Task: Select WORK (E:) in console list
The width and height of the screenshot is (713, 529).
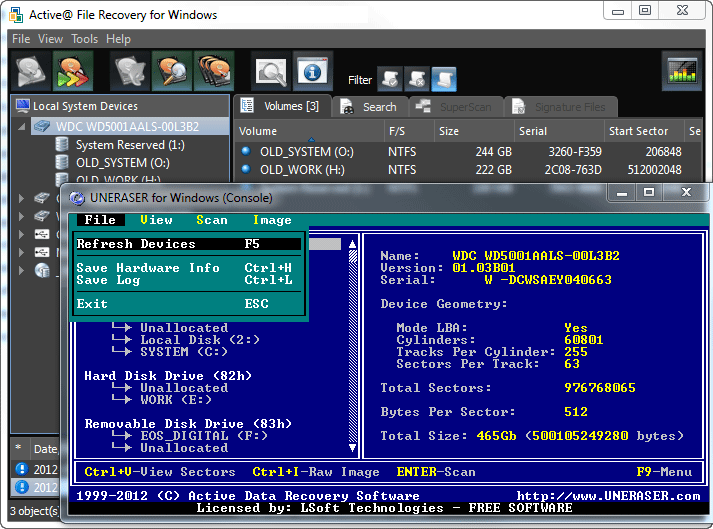Action: pyautogui.click(x=176, y=400)
